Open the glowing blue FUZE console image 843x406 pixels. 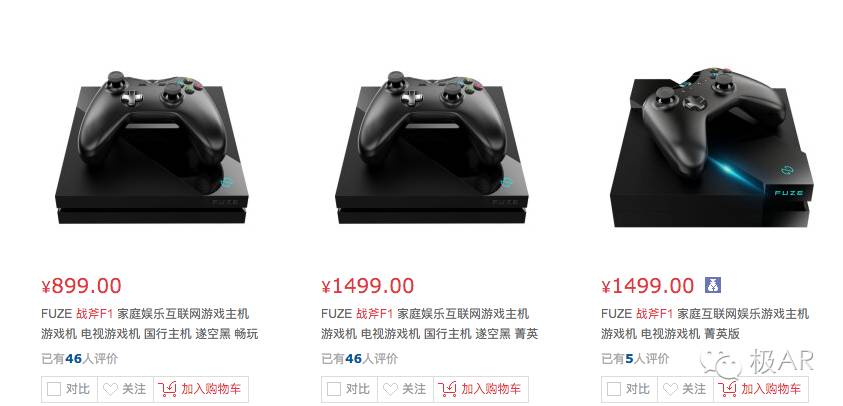711,147
